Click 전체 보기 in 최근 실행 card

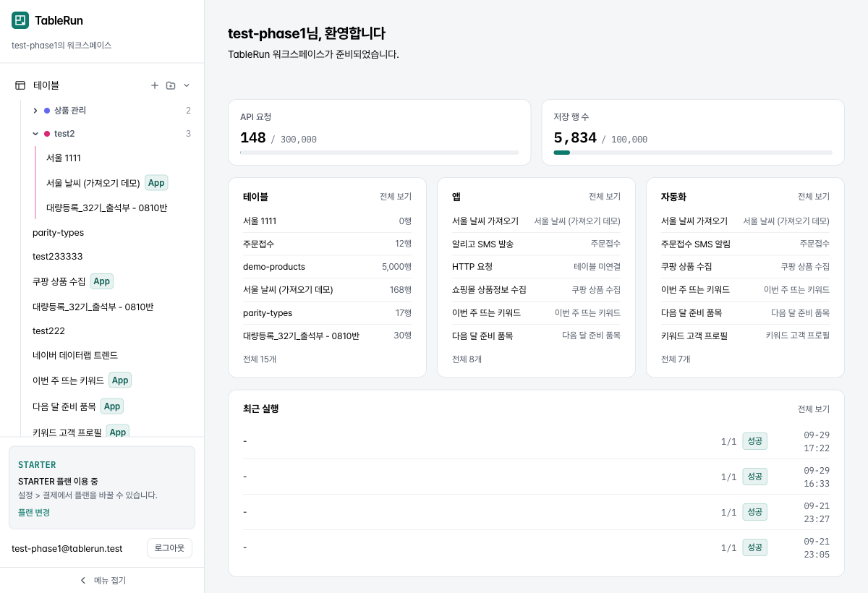(x=814, y=409)
